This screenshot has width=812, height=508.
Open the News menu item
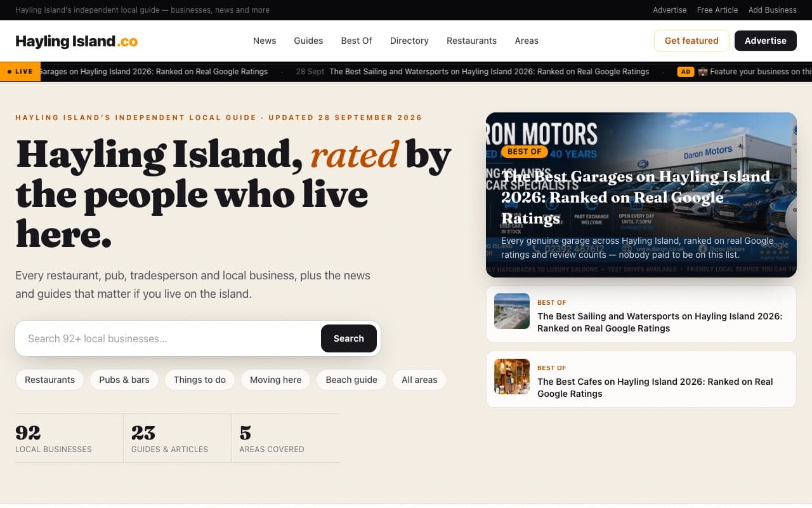coord(265,41)
